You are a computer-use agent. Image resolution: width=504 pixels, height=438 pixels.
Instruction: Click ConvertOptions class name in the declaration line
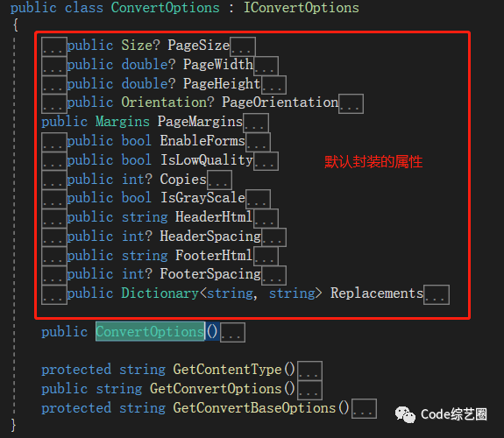tap(165, 8)
